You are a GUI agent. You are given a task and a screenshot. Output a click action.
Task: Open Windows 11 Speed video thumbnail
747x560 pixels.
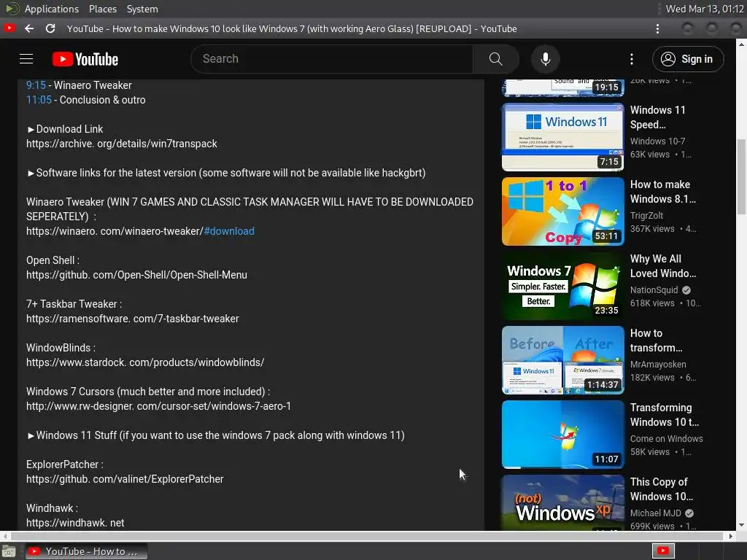coord(562,137)
